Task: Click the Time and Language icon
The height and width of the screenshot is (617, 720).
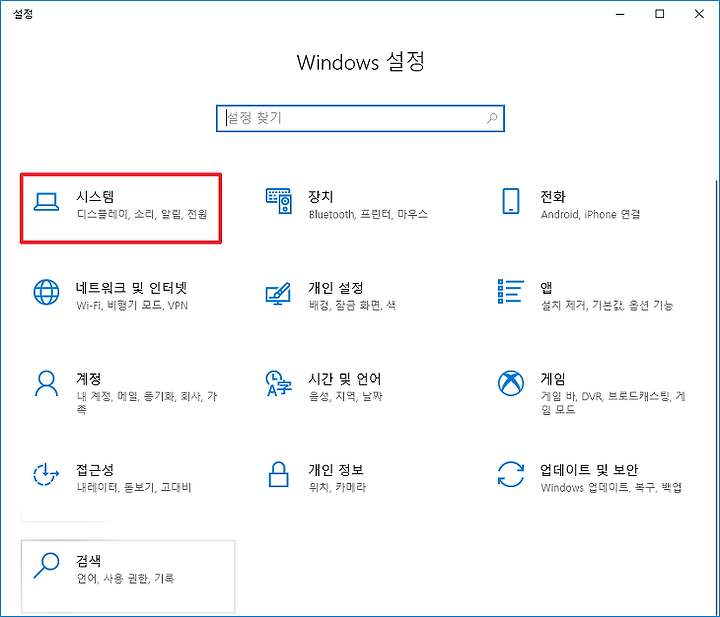Action: click(x=278, y=383)
